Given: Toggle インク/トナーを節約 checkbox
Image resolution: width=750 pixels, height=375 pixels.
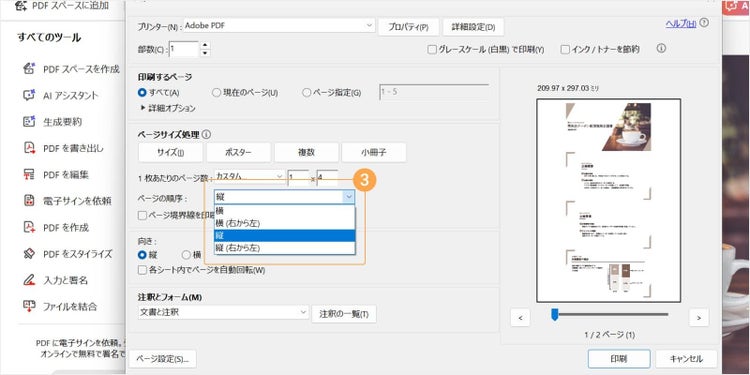Looking at the screenshot, I should [x=565, y=49].
